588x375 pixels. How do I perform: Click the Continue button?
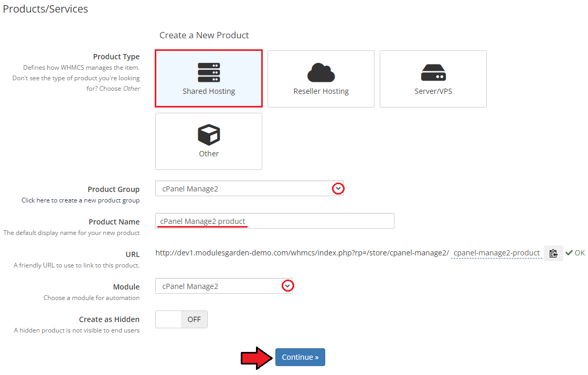point(300,357)
